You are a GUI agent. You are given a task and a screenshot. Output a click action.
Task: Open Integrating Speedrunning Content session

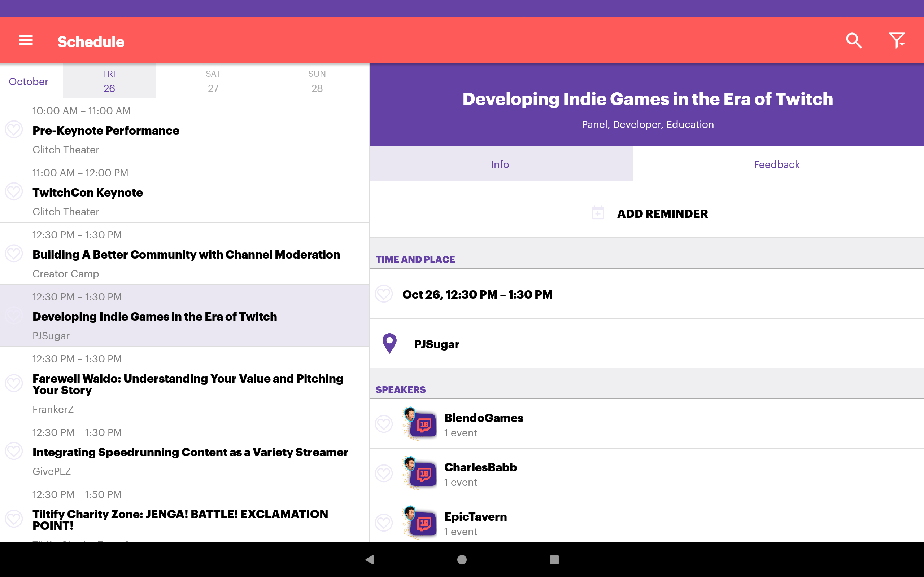pos(190,452)
